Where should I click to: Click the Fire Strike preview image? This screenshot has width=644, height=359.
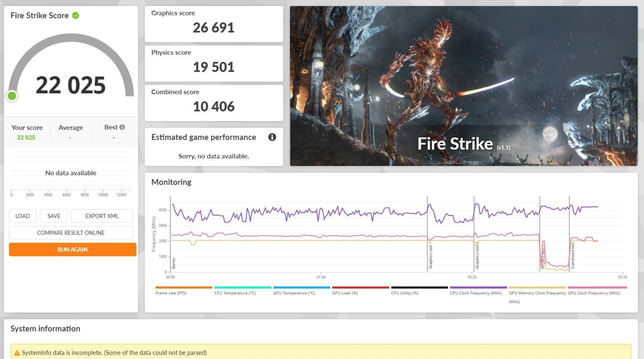point(464,86)
